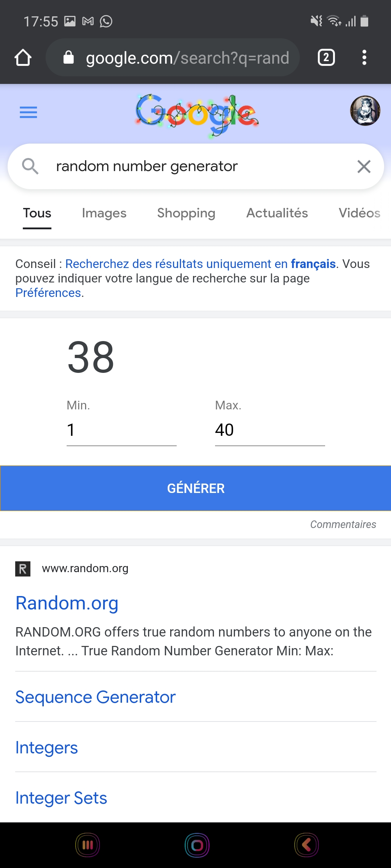Viewport: 391px width, 868px height.
Task: Open the Google hamburger menu
Action: pos(28,112)
